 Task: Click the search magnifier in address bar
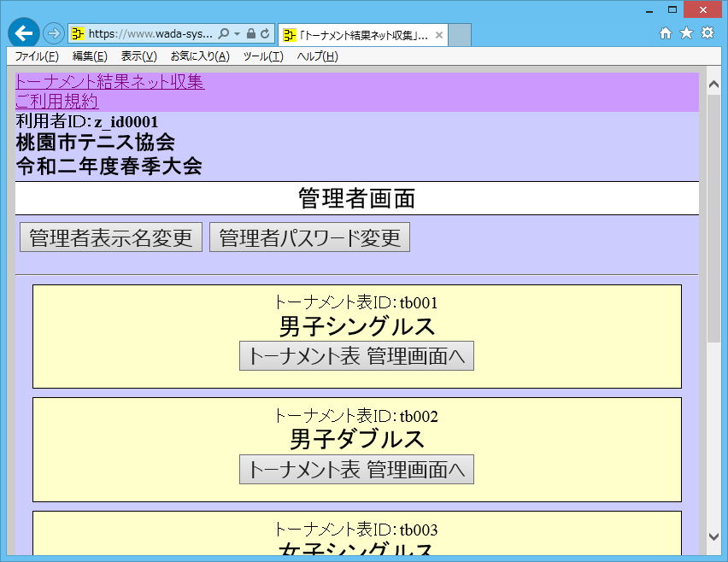pos(224,34)
